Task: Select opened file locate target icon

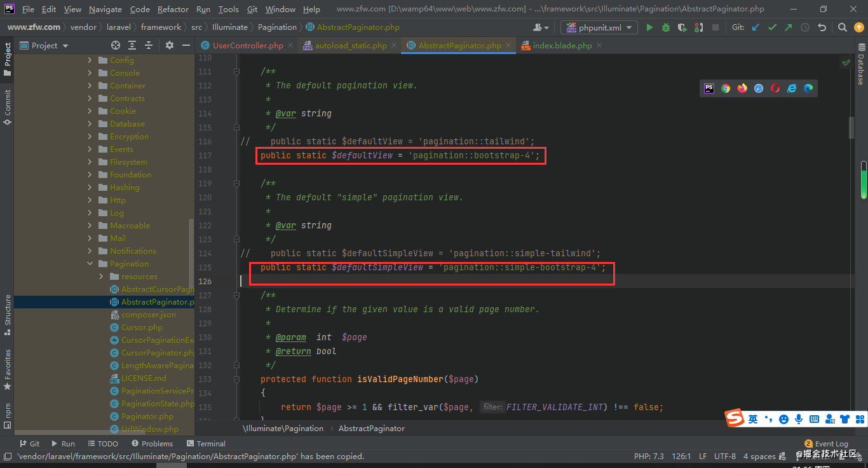Action: 116,45
